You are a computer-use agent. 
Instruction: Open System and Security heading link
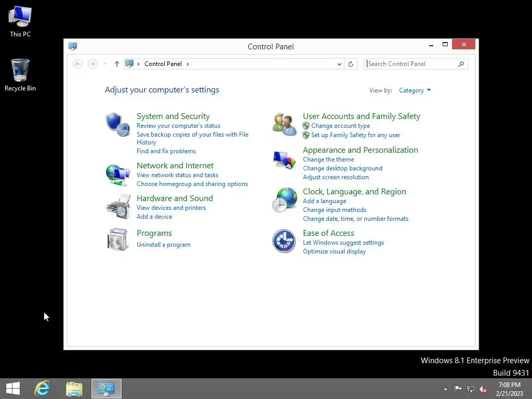173,116
